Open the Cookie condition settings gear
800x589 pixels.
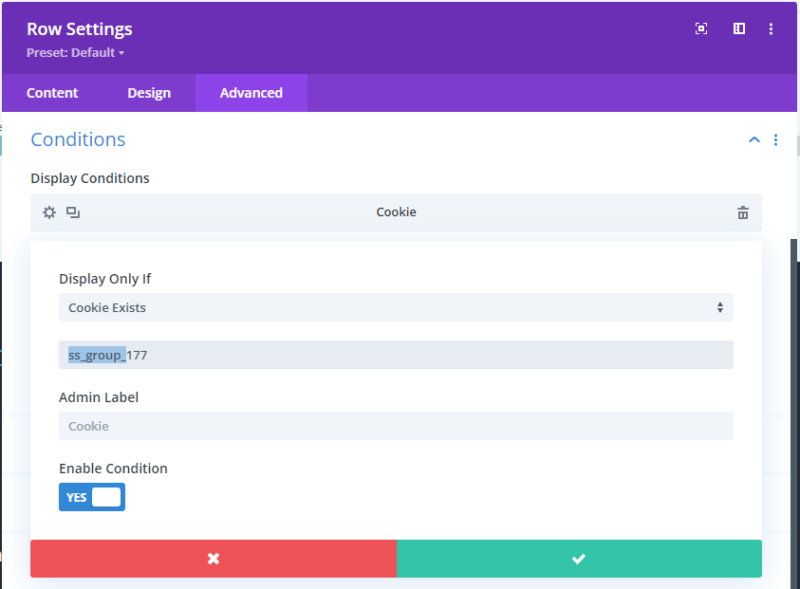pos(49,212)
